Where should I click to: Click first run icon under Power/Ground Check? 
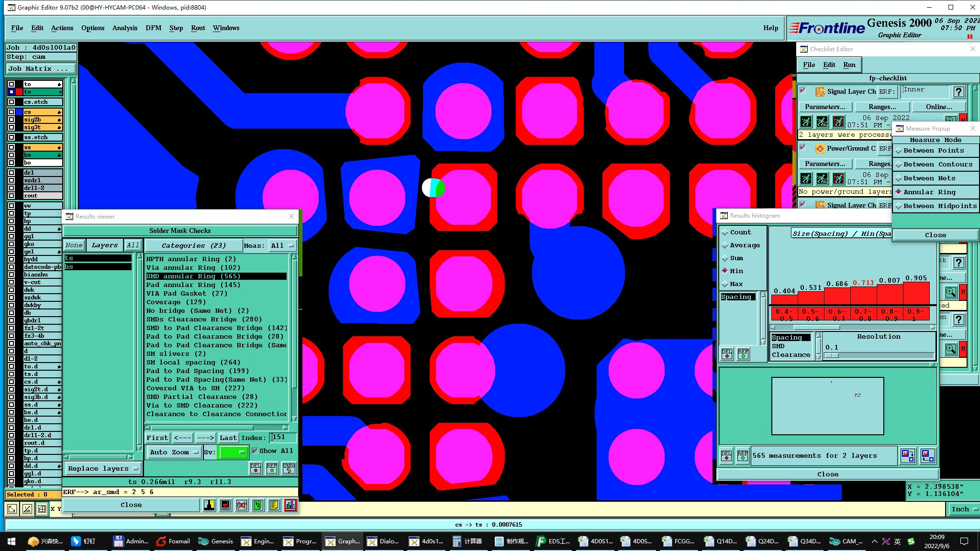click(806, 178)
